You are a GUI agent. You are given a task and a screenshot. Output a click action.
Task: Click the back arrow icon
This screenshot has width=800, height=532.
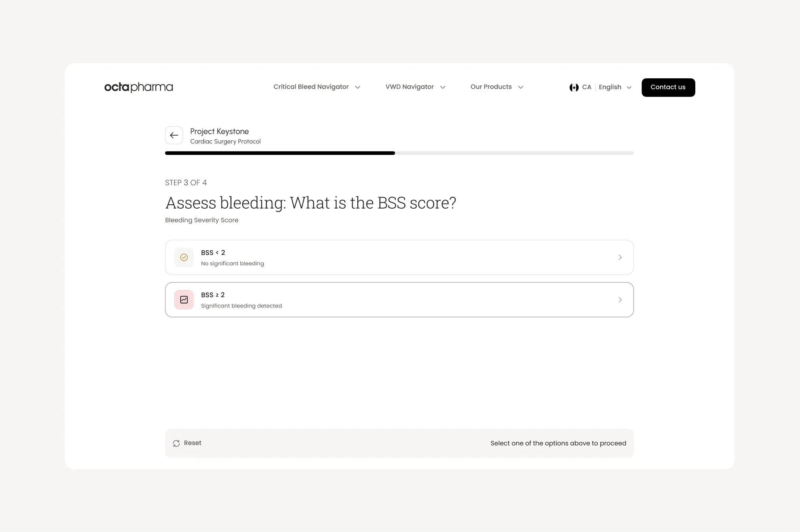[x=174, y=135]
